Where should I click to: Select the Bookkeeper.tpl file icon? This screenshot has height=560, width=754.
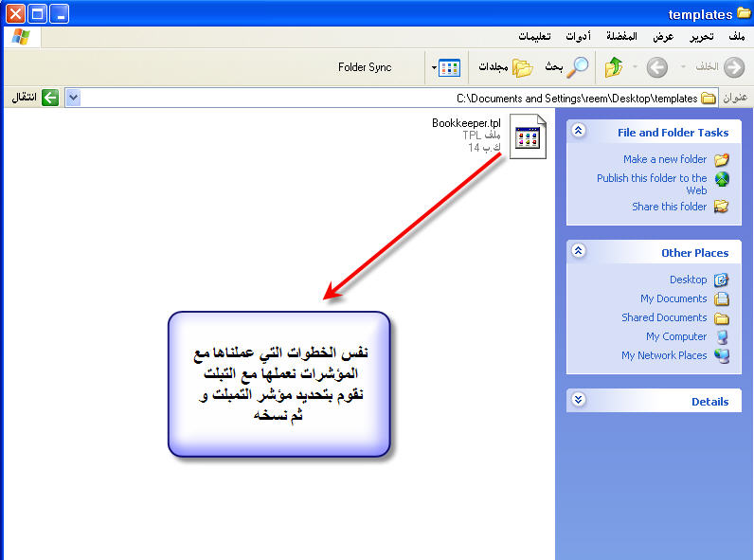(529, 135)
